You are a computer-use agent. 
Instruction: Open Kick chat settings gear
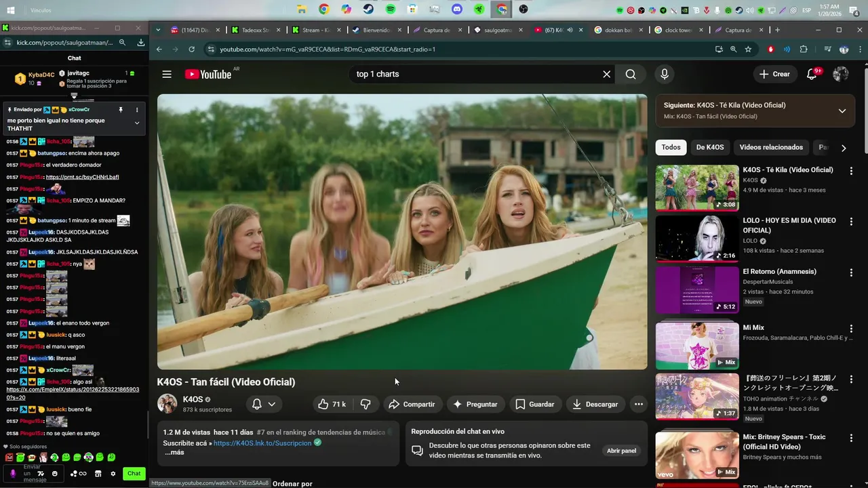coord(113,474)
